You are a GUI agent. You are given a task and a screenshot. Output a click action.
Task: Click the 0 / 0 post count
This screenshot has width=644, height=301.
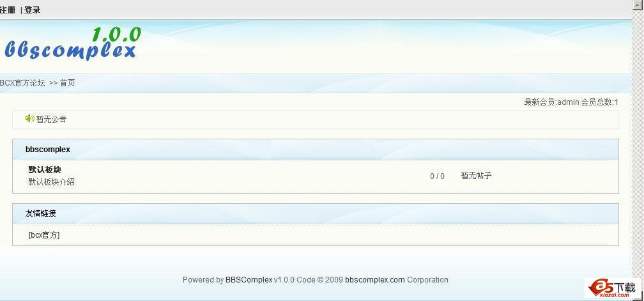[x=437, y=176]
